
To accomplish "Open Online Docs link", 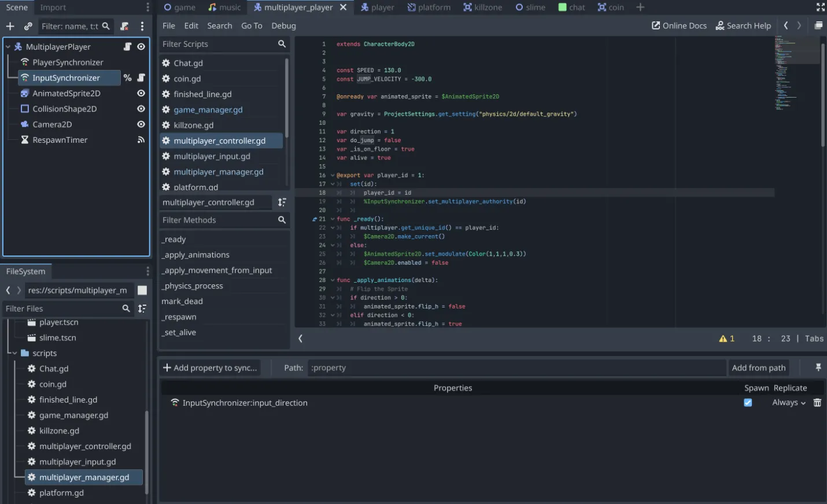I will (x=679, y=26).
